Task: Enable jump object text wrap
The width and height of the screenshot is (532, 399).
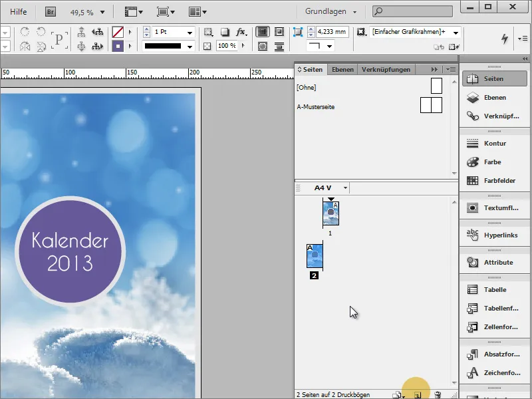Action: pos(279,46)
